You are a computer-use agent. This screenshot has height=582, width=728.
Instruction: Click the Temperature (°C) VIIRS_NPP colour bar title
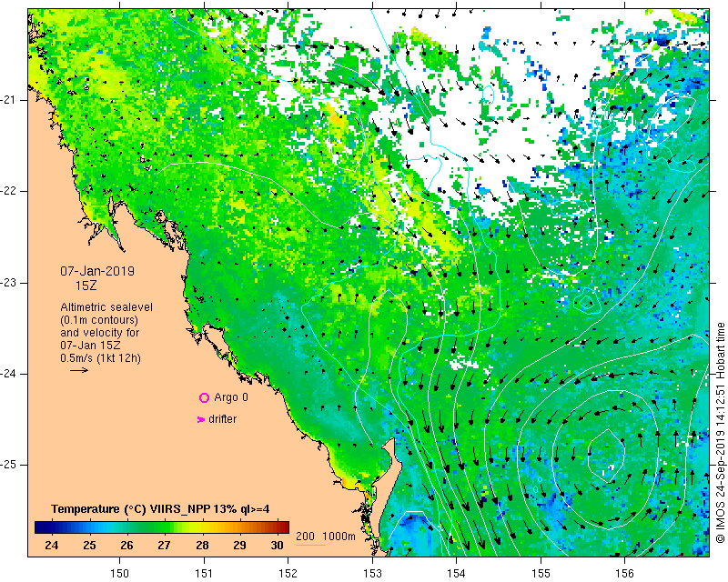point(160,509)
